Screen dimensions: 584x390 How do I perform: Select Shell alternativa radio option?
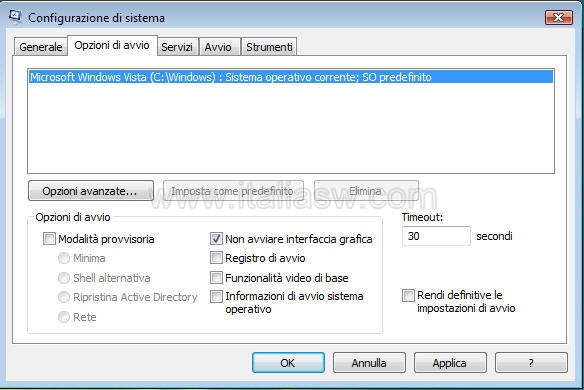64,278
